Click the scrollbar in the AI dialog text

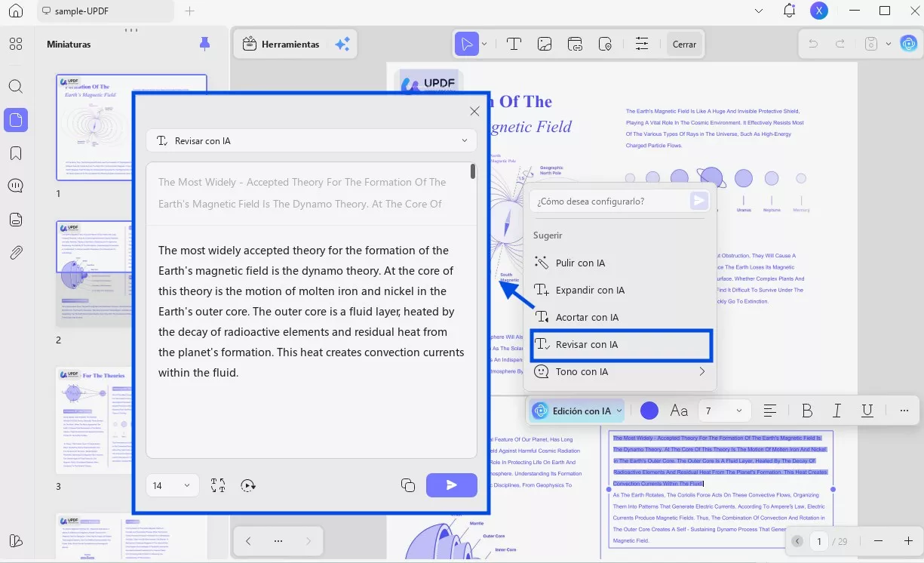(473, 171)
